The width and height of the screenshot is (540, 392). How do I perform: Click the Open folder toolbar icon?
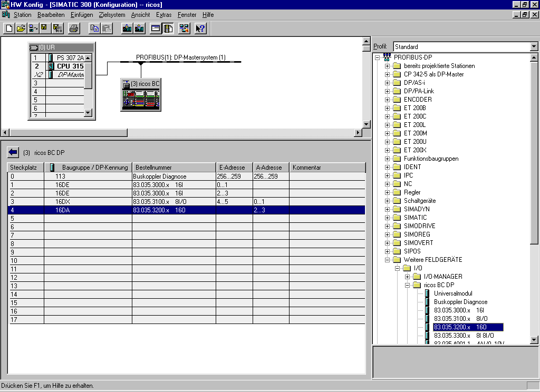coord(21,28)
